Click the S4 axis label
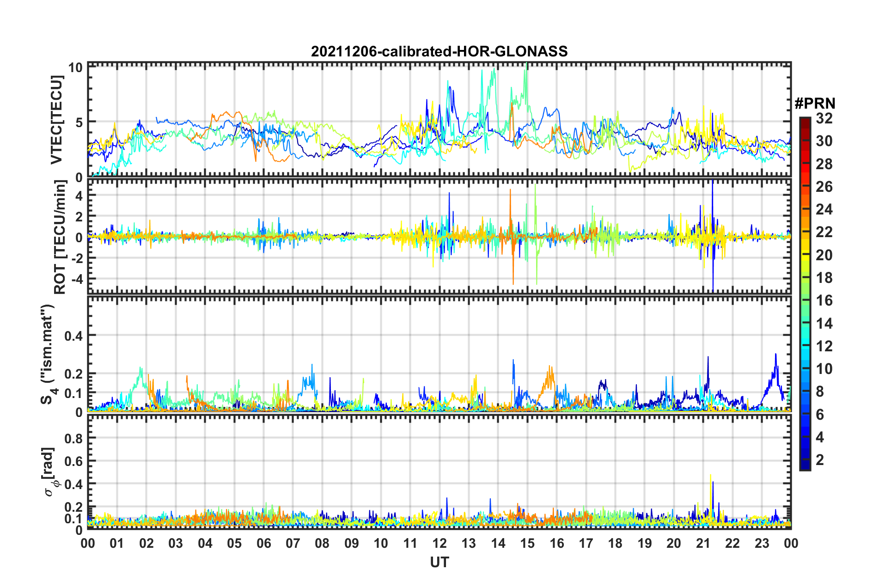 [x=48, y=354]
